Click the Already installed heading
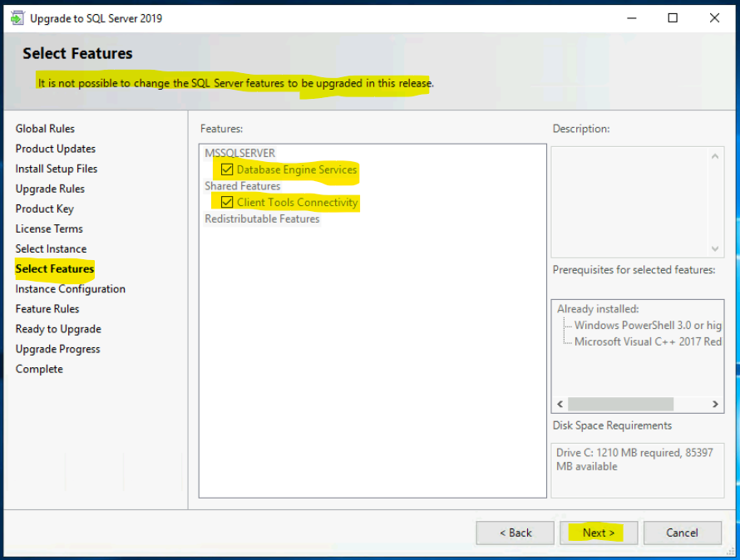 598,308
